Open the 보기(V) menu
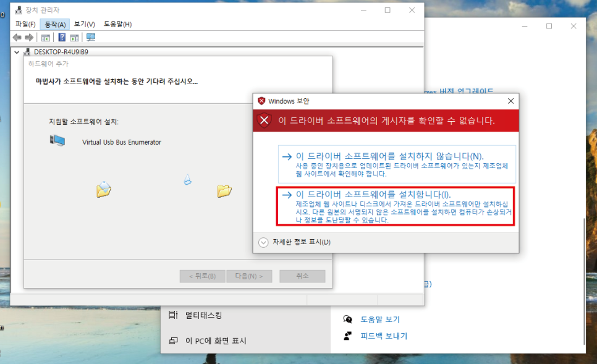 [84, 24]
